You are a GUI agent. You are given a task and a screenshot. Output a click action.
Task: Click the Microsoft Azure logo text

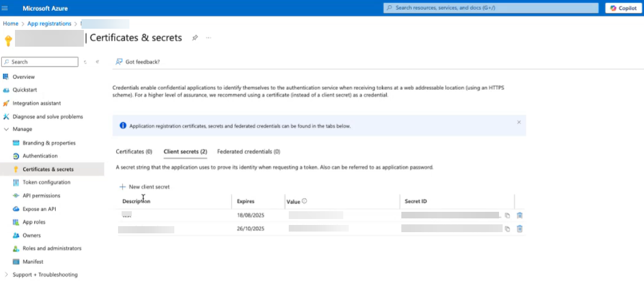(45, 8)
